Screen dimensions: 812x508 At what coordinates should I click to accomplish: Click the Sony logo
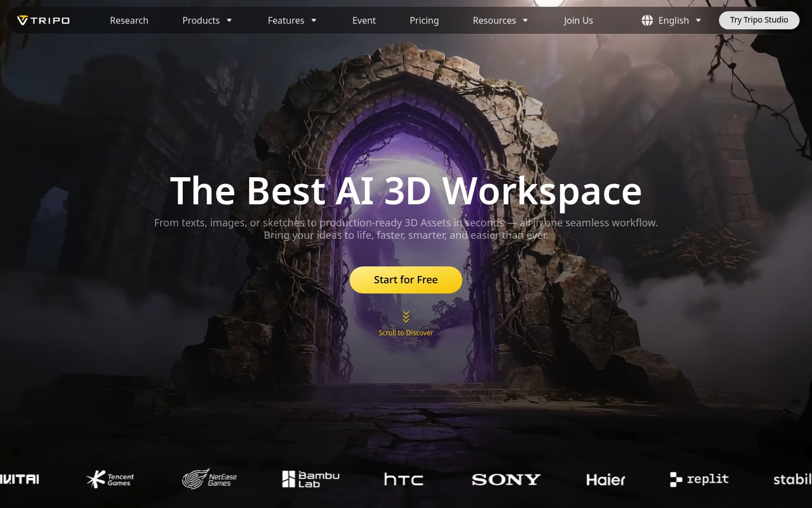pyautogui.click(x=506, y=479)
